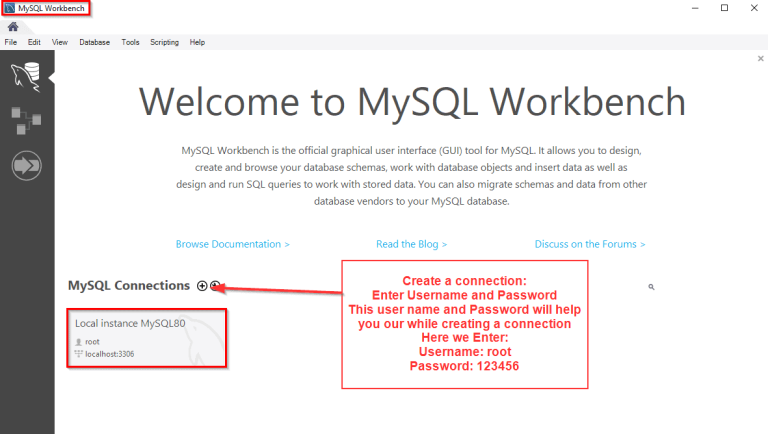Open the Scripting menu
The height and width of the screenshot is (434, 768).
click(x=165, y=42)
